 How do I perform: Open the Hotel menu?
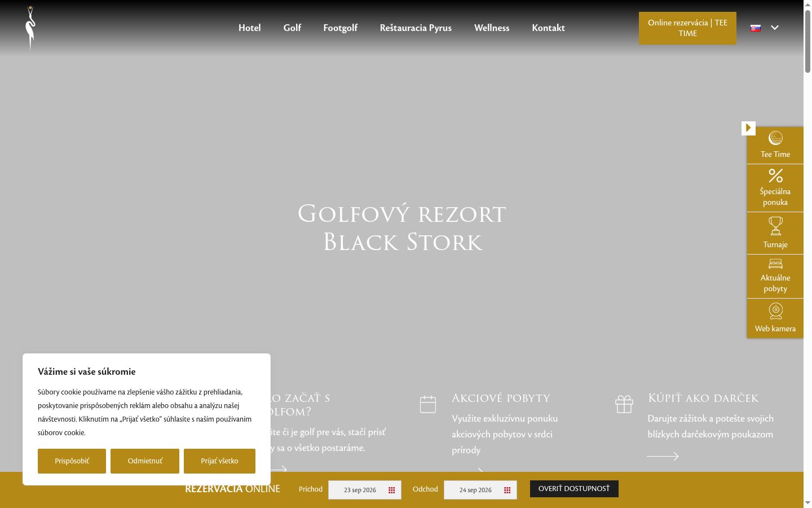[249, 28]
